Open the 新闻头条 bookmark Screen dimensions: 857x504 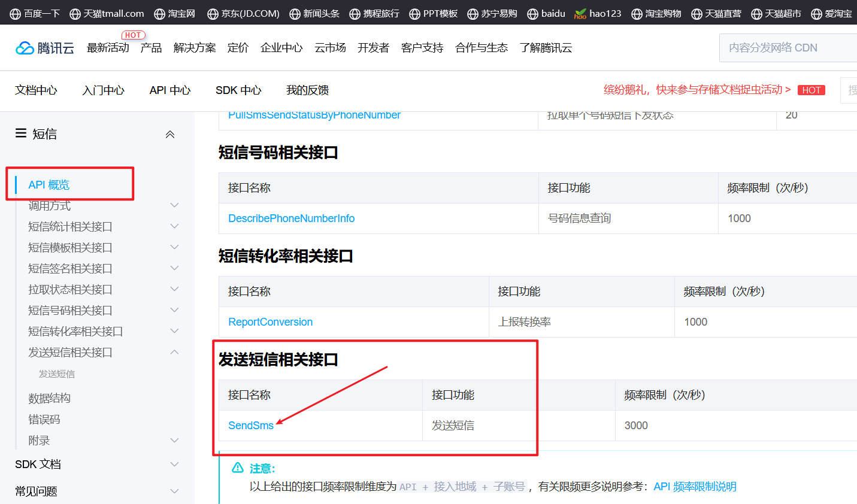[314, 13]
